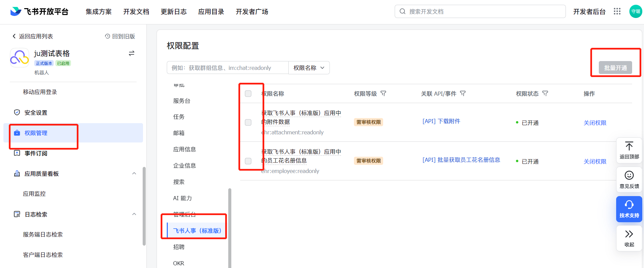
Task: Collapse the 日志检索 section
Action: click(x=134, y=214)
